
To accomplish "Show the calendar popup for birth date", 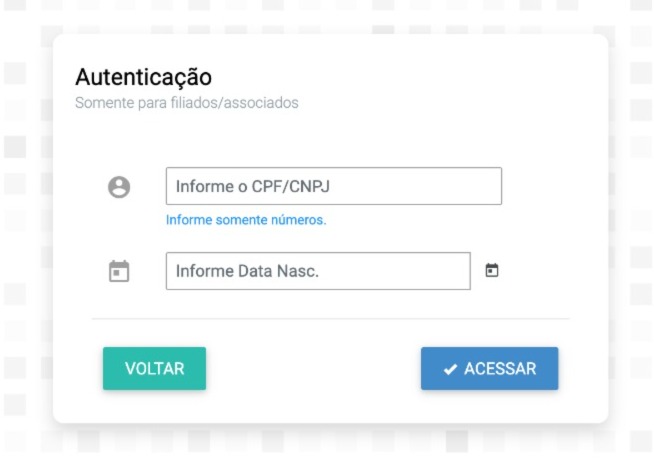I will 491,270.
